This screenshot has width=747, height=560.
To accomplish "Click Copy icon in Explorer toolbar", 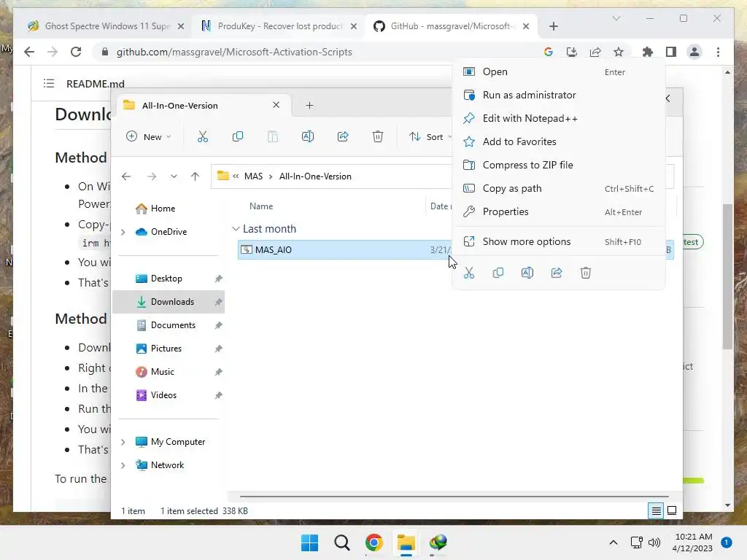I will 238,136.
